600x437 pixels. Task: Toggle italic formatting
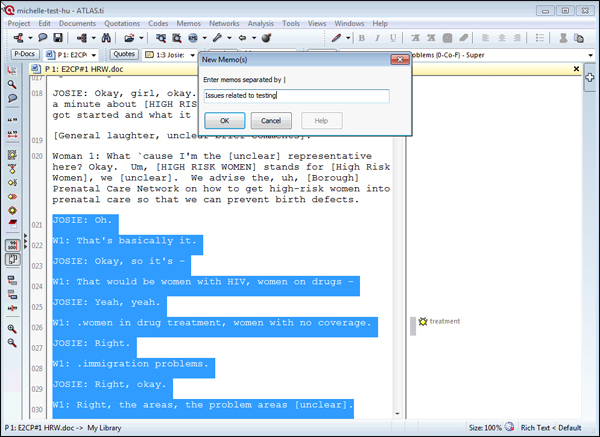pos(377,38)
